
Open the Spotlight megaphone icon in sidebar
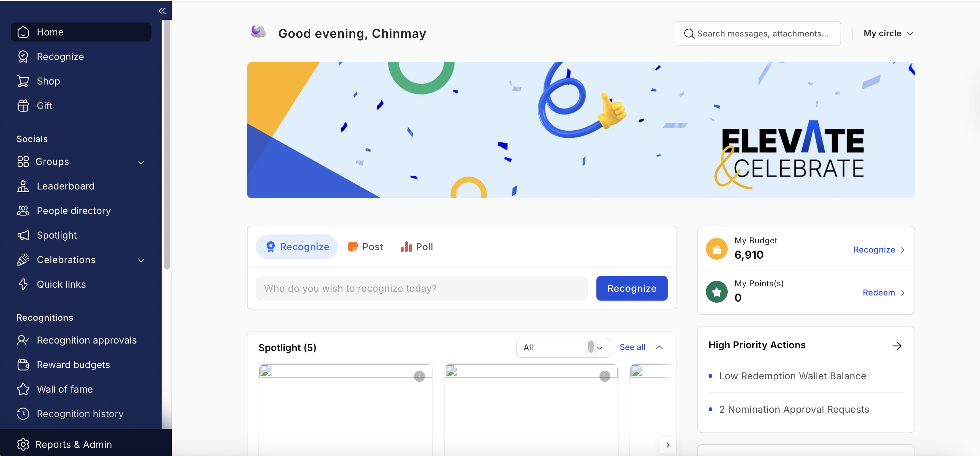(23, 235)
